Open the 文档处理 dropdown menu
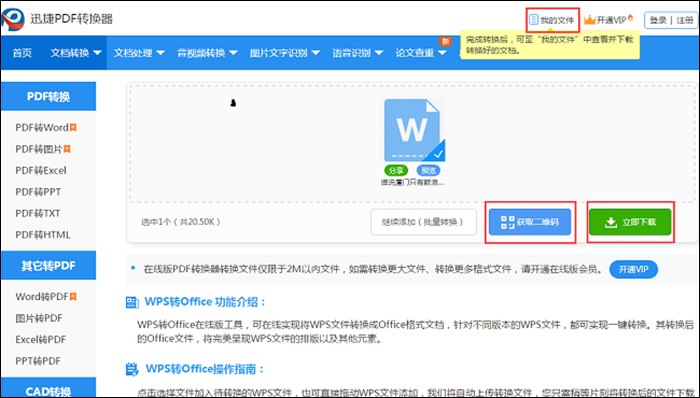Viewport: 700px width, 398px height. [139, 53]
